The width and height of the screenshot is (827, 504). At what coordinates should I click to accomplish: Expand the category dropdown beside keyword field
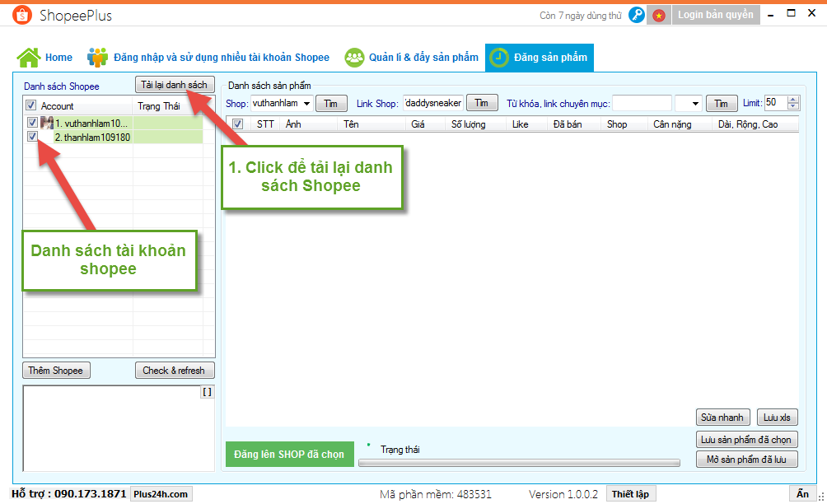tap(695, 104)
